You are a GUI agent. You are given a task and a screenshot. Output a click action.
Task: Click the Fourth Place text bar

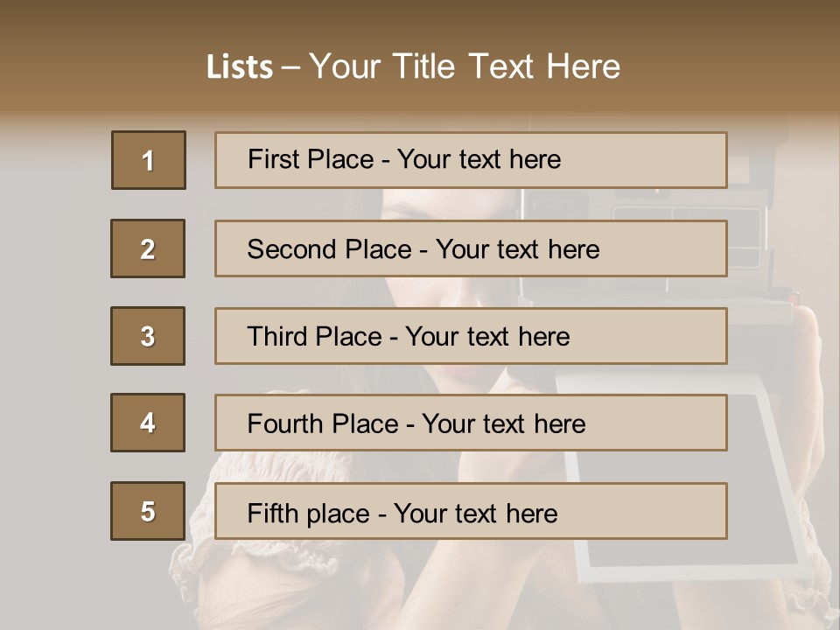471,423
